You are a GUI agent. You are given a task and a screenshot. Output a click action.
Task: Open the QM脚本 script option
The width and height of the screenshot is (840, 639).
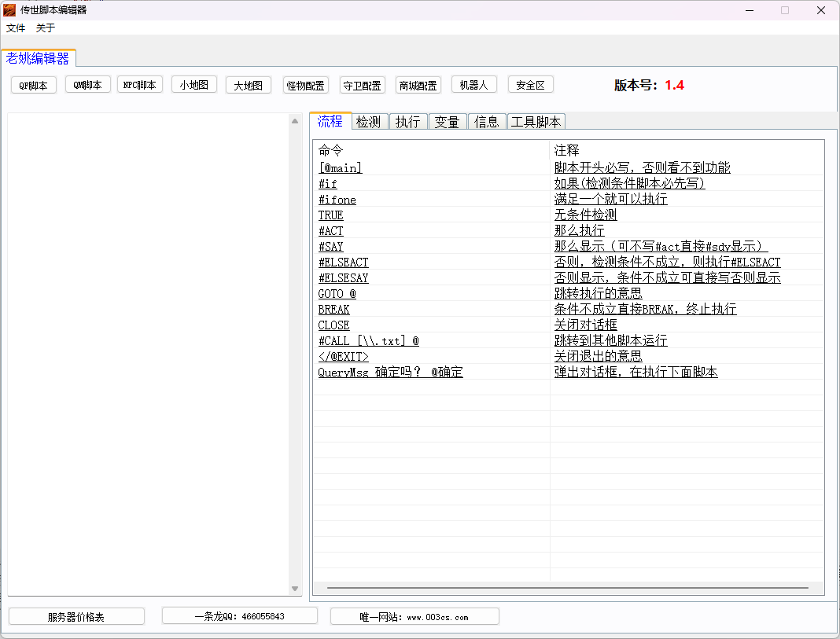[87, 86]
